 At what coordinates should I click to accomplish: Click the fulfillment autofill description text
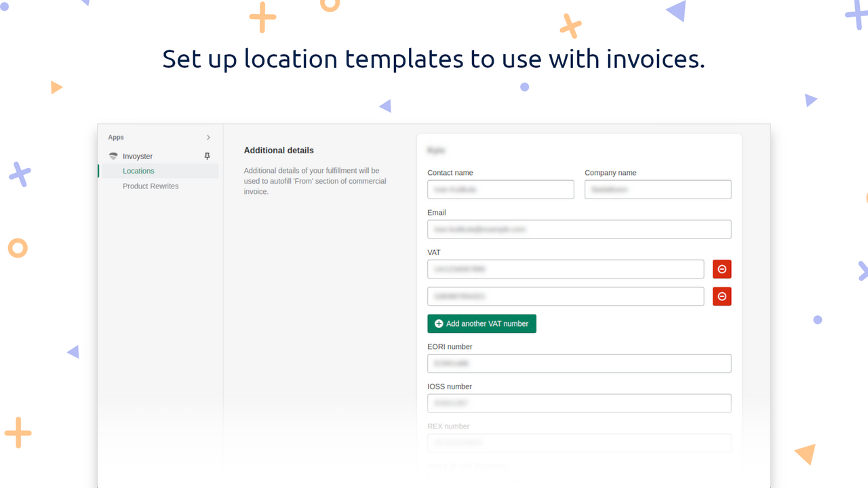(x=315, y=181)
